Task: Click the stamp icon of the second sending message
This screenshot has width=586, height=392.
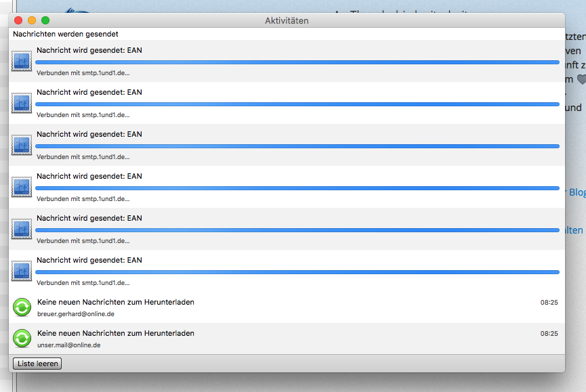Action: [22, 103]
